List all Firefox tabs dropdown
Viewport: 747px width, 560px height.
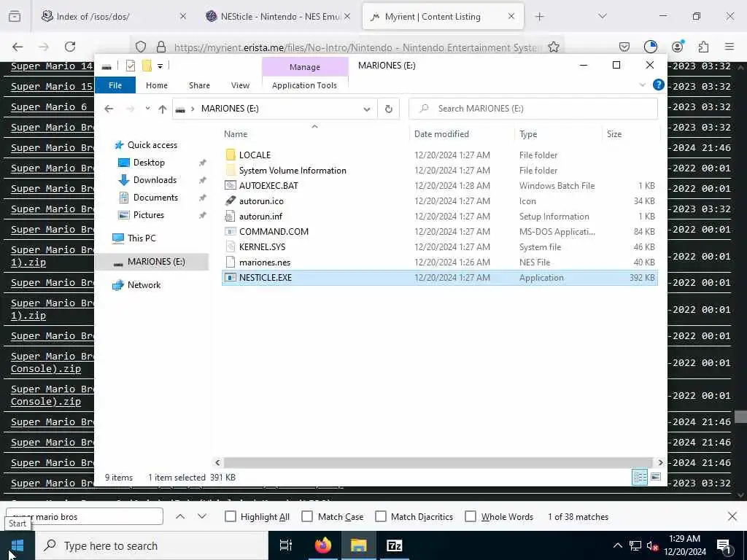click(x=603, y=16)
